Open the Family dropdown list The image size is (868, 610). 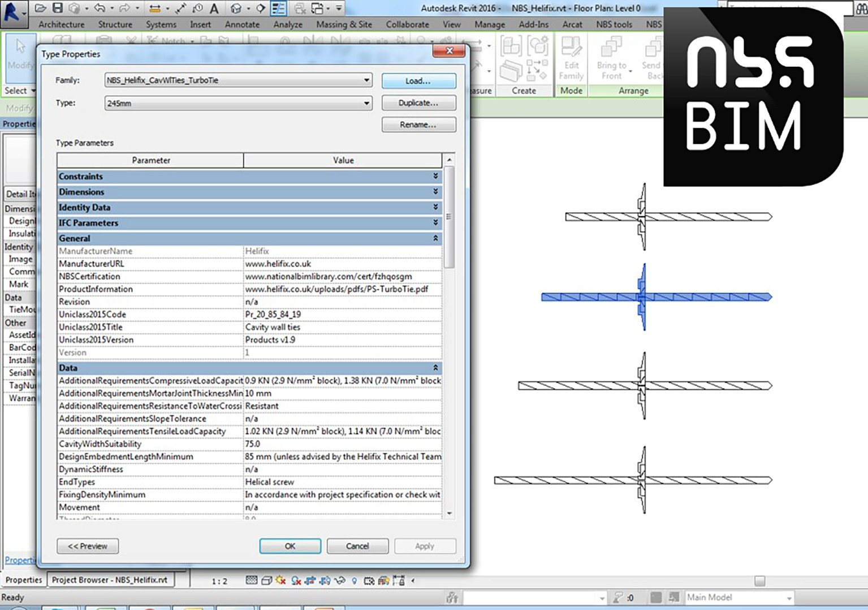tap(366, 80)
